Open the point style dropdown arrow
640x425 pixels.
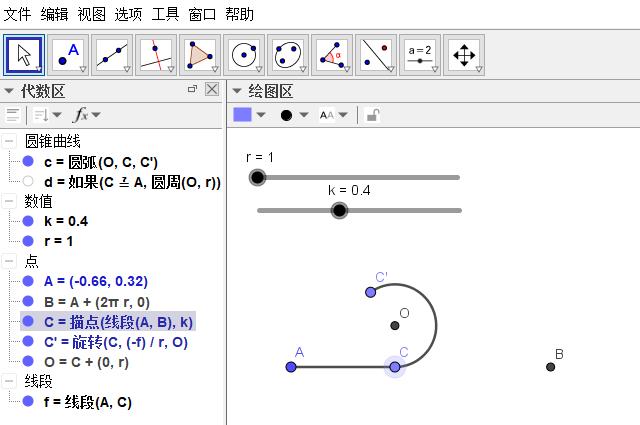pos(304,115)
